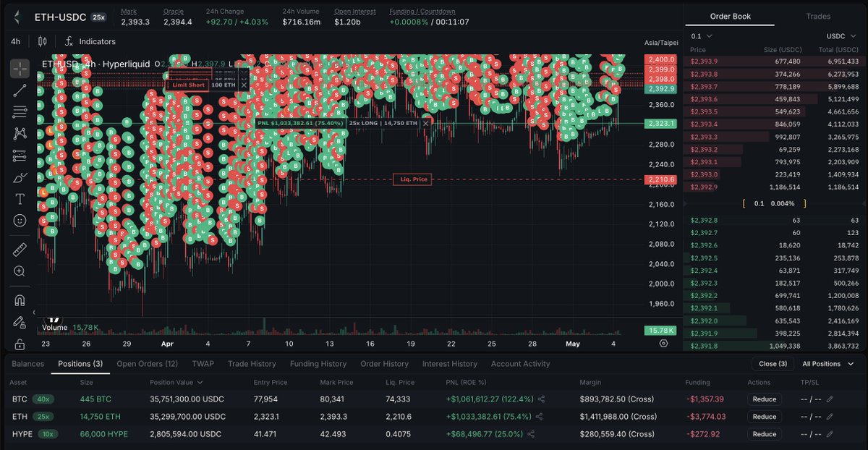Screen dimensions: 868x450
Task: Reduce the HYPE position
Action: pos(765,434)
